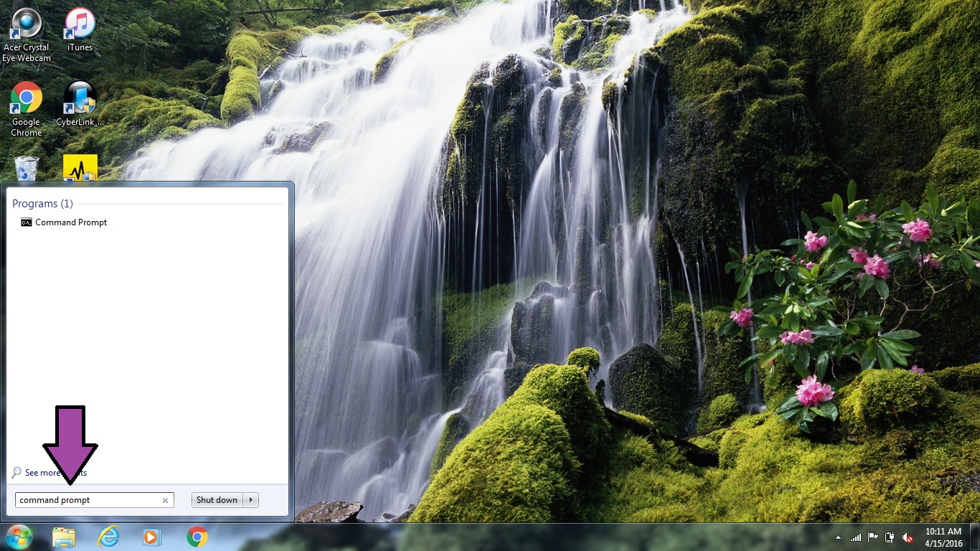Expand the Shut down options arrow
Image resolution: width=980 pixels, height=551 pixels.
pyautogui.click(x=251, y=500)
